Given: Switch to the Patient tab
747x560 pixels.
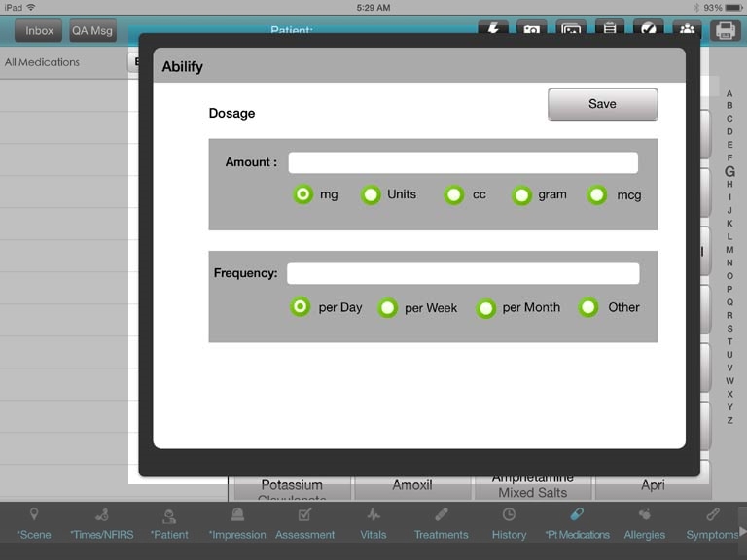Looking at the screenshot, I should click(x=169, y=524).
